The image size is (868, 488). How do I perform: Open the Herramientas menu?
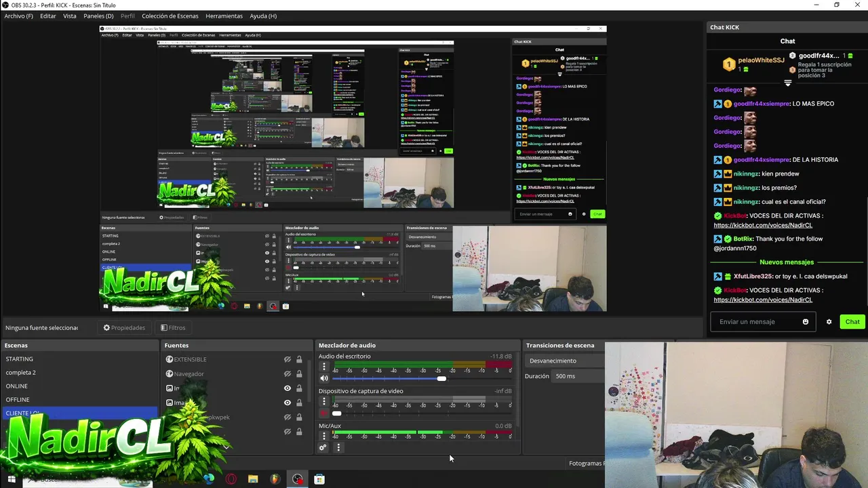click(x=224, y=16)
